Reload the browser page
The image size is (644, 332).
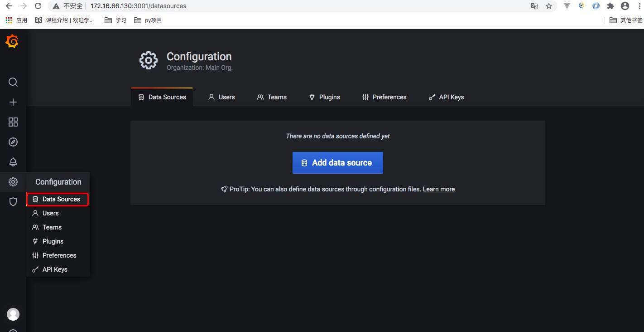38,6
